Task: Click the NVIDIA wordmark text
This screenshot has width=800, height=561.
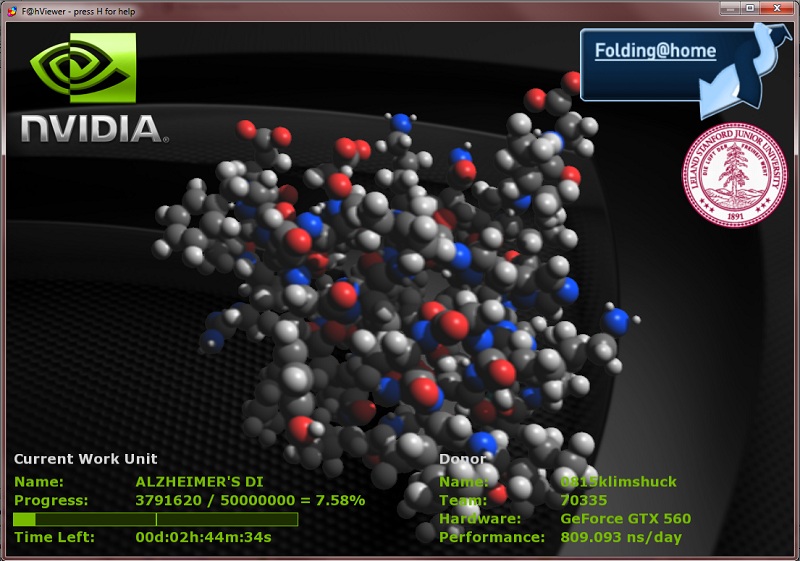Action: point(94,128)
